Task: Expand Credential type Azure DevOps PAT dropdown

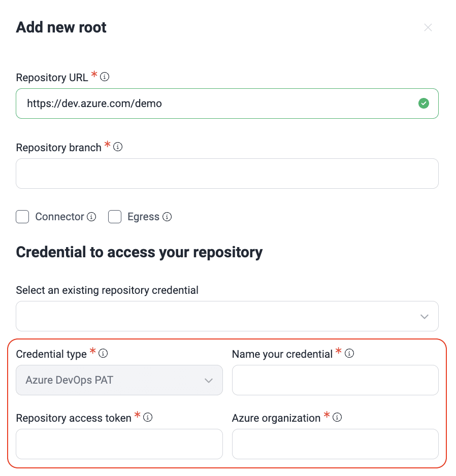Action: coord(119,380)
